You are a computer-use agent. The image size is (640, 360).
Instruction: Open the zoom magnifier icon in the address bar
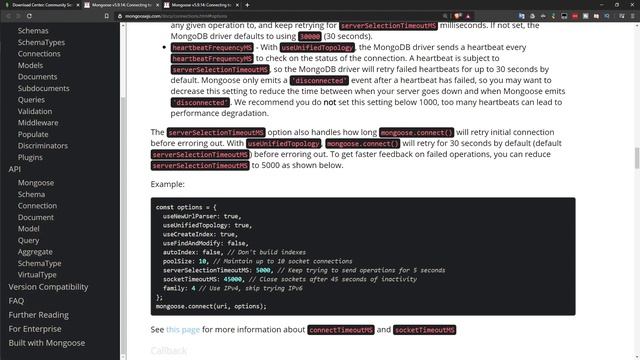(x=445, y=16)
